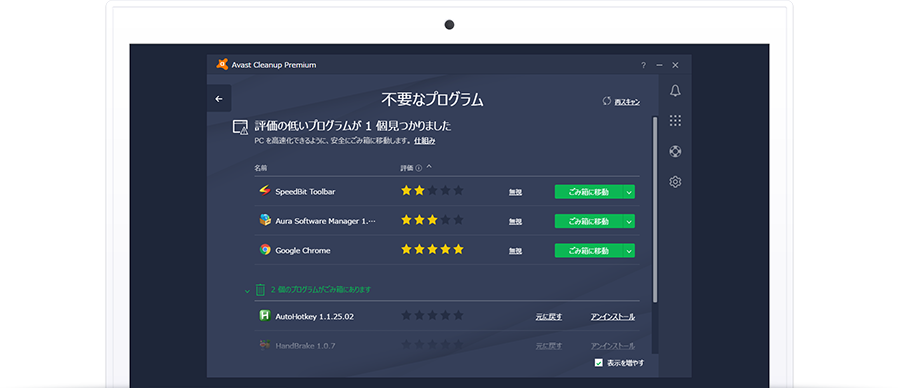Screen dimensions: 898x388
Task: Click the AutoHotkey program icon
Action: pos(265,316)
